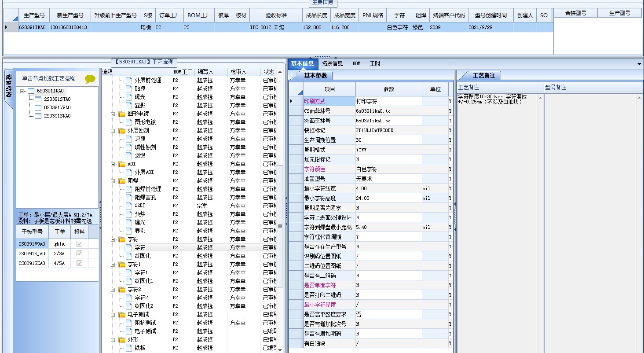
Task: Click the yellow speech bubble hint icon
Action: 90,79
